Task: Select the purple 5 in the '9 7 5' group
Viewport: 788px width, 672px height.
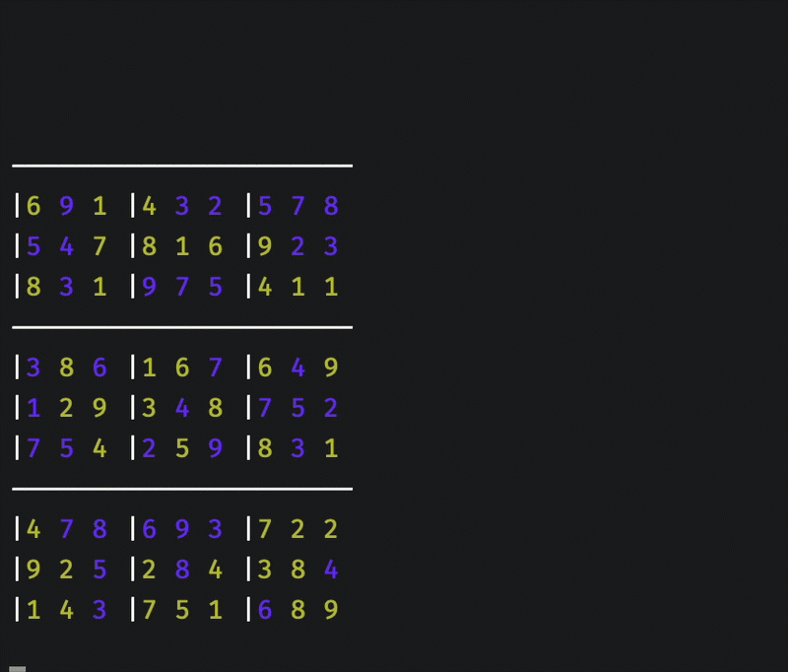Action: (215, 287)
